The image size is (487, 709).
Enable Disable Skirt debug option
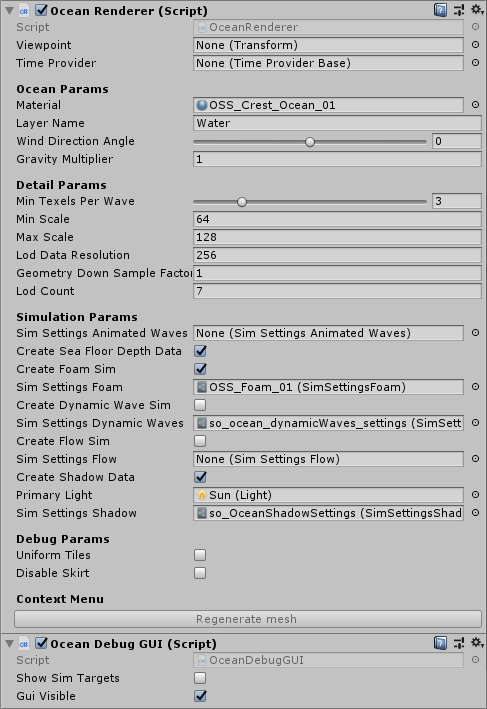(200, 573)
